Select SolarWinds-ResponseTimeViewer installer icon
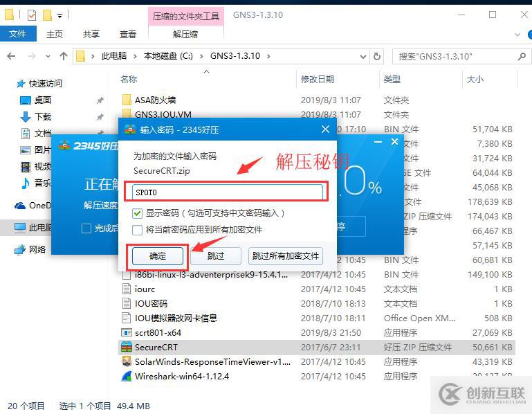This screenshot has width=532, height=414. (x=127, y=361)
